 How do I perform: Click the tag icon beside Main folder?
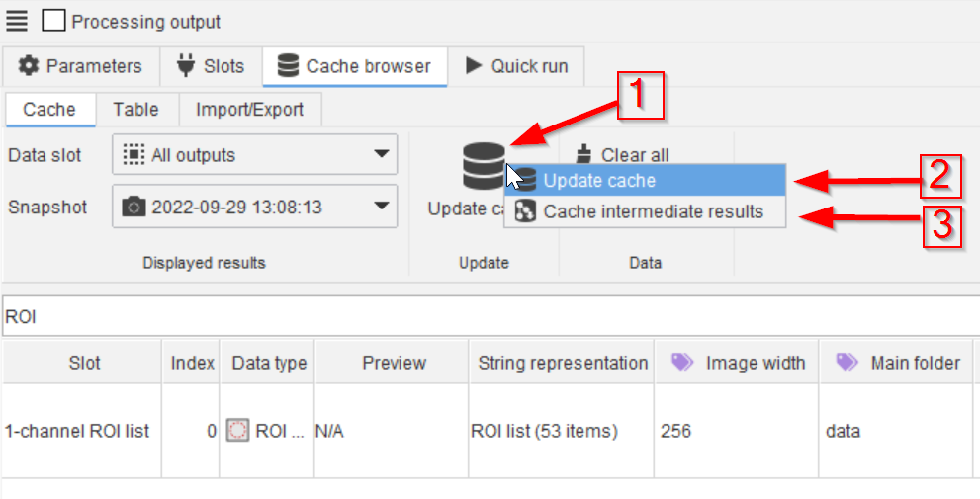coord(846,362)
